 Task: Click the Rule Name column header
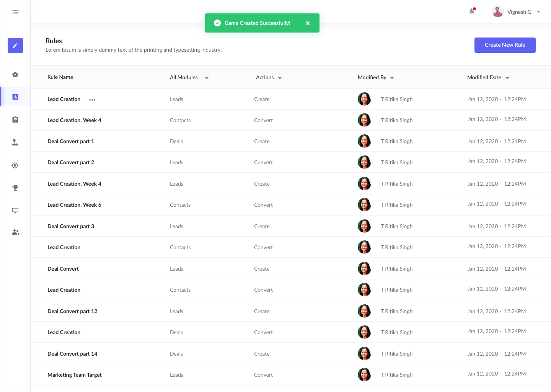point(60,77)
